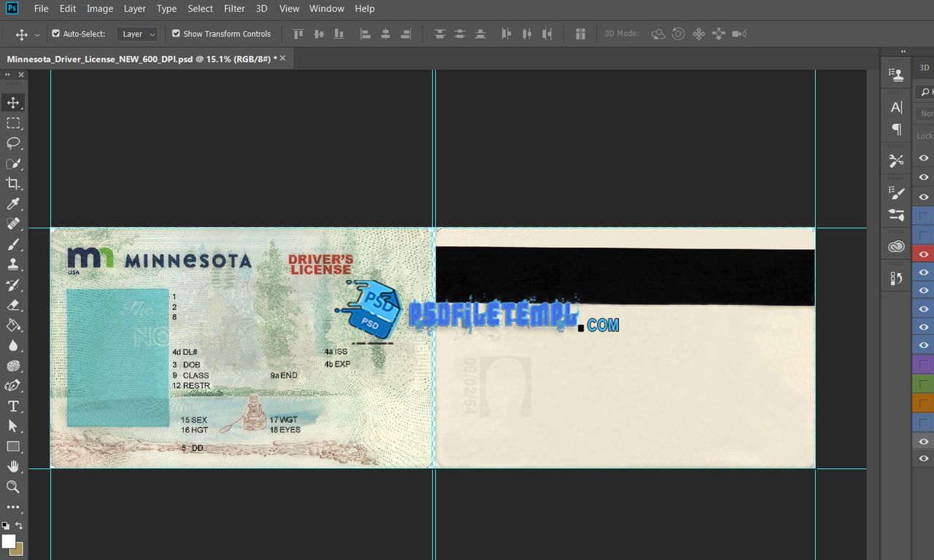The width and height of the screenshot is (934, 560).
Task: Select the Paint Bucket tool
Action: pos(13,325)
